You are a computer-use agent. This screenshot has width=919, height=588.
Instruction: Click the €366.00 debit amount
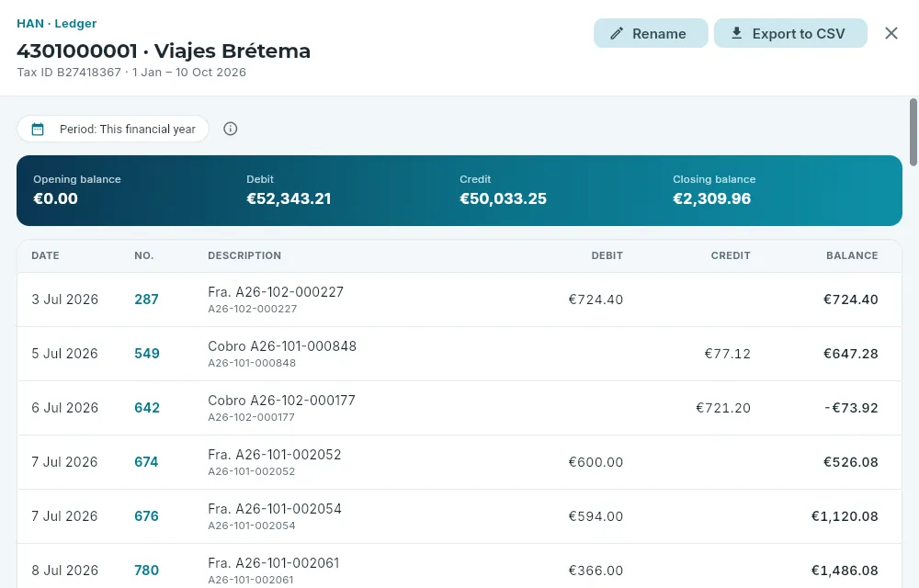pyautogui.click(x=596, y=571)
